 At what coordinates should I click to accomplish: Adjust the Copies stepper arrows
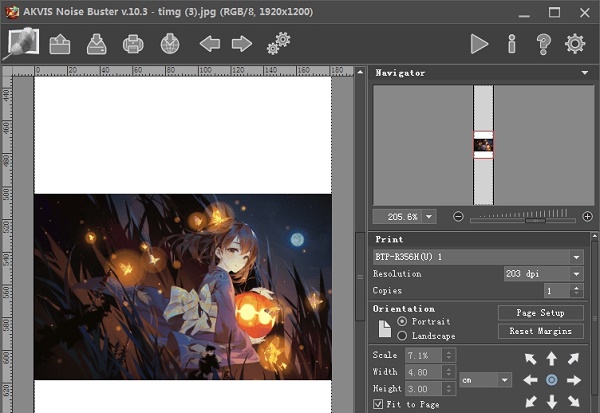tap(576, 291)
